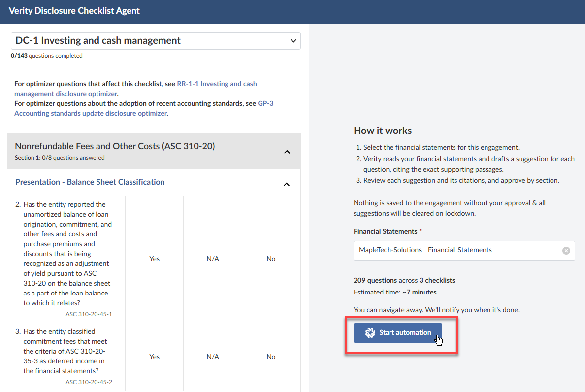Screen dimensions: 585x392
Task: Click the How it works heading
Action: (383, 131)
